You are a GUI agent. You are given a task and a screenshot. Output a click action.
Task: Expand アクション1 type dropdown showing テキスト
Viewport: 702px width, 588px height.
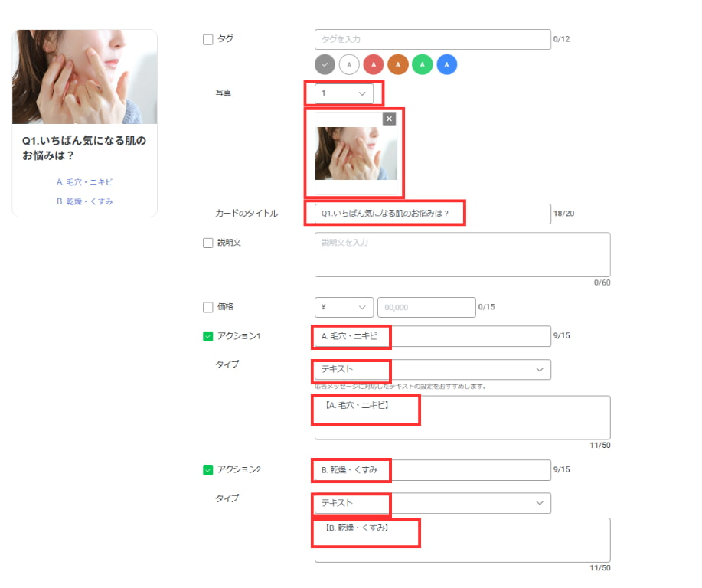433,370
